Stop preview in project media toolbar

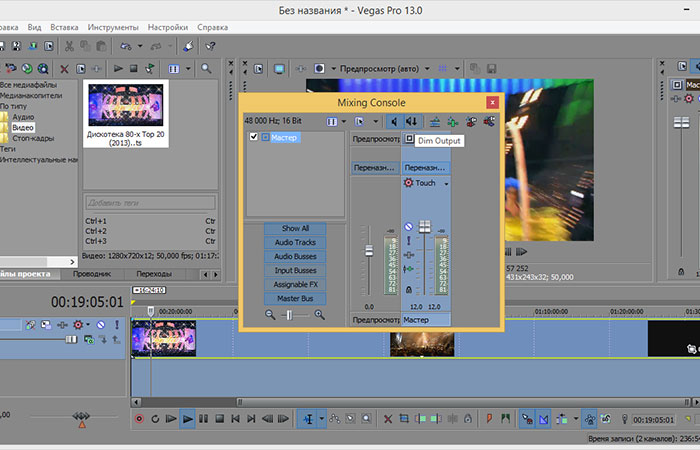point(133,68)
